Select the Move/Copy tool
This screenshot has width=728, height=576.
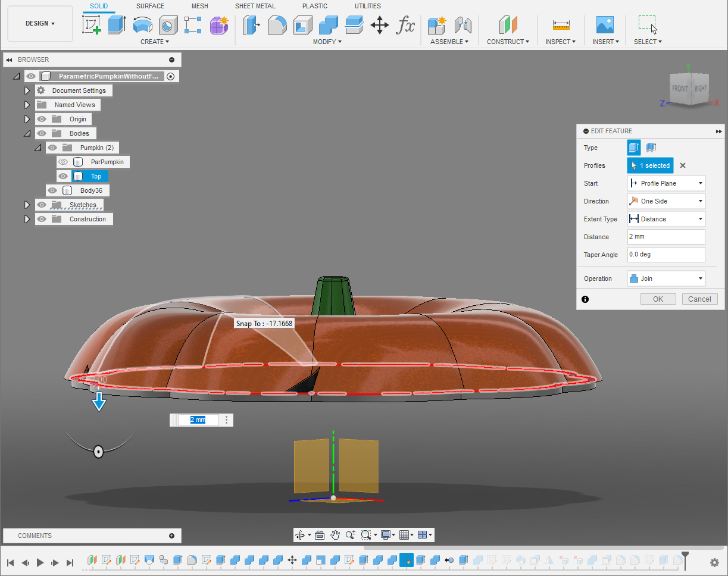tap(380, 25)
